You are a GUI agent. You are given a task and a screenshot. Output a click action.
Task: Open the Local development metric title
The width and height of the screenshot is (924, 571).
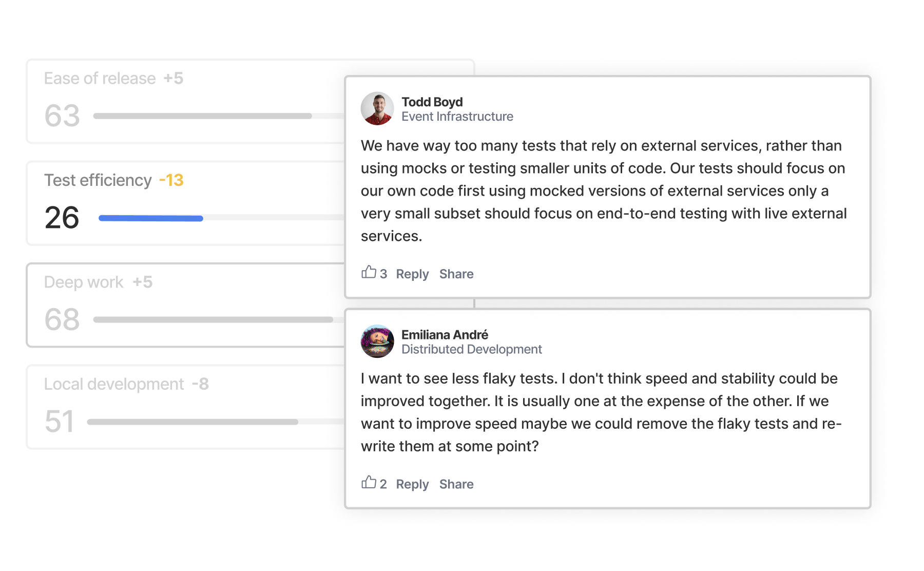pyautogui.click(x=114, y=384)
